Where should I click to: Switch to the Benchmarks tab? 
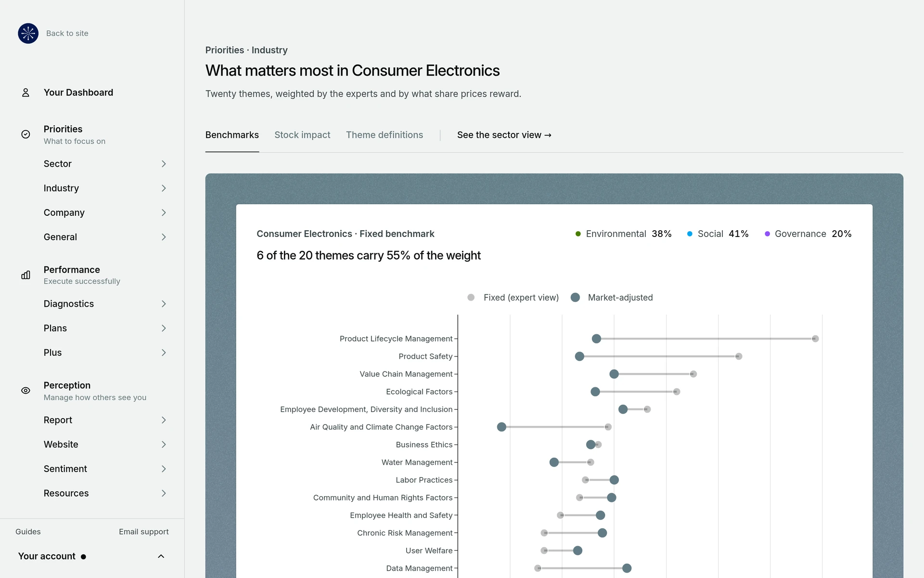(x=232, y=135)
